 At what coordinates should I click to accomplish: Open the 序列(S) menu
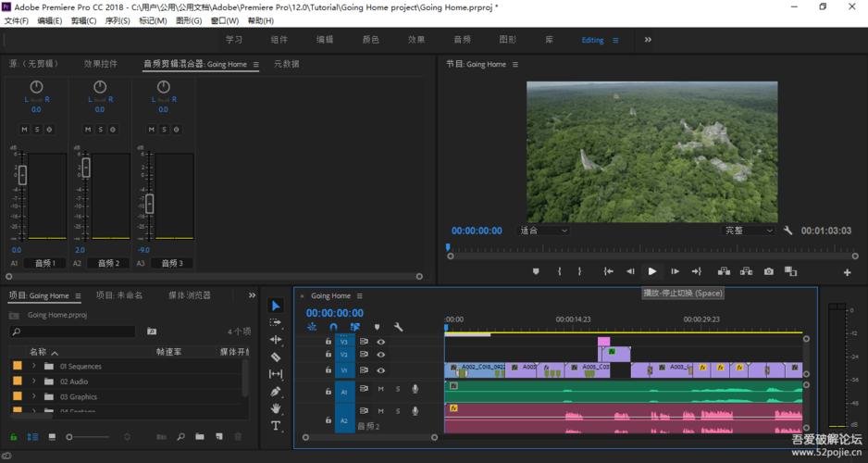[118, 20]
